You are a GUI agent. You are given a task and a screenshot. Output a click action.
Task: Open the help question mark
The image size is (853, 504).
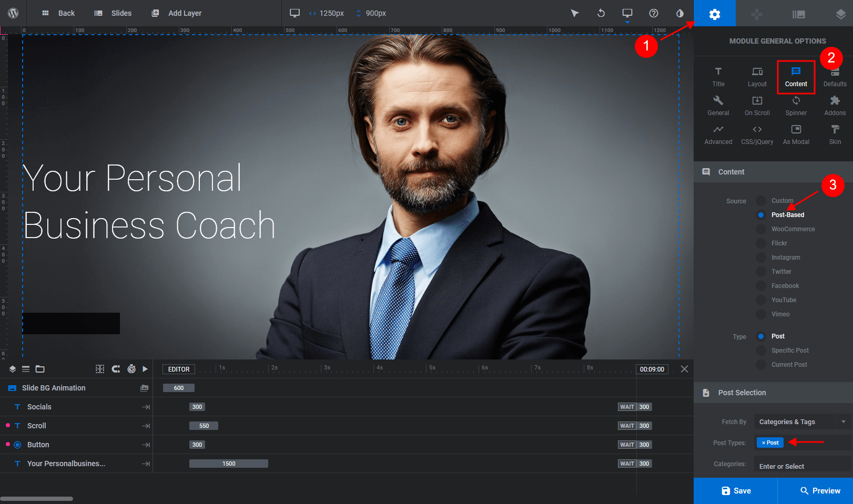click(x=654, y=13)
